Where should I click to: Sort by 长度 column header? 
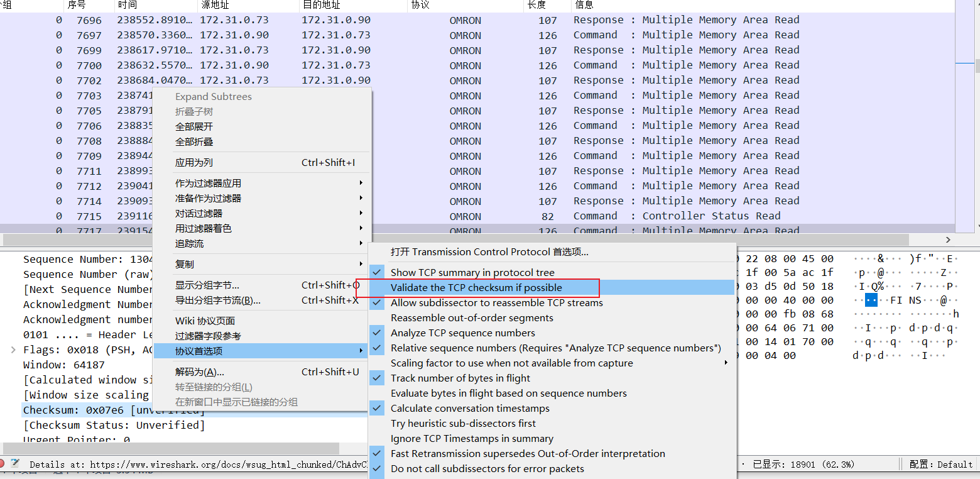(547, 5)
